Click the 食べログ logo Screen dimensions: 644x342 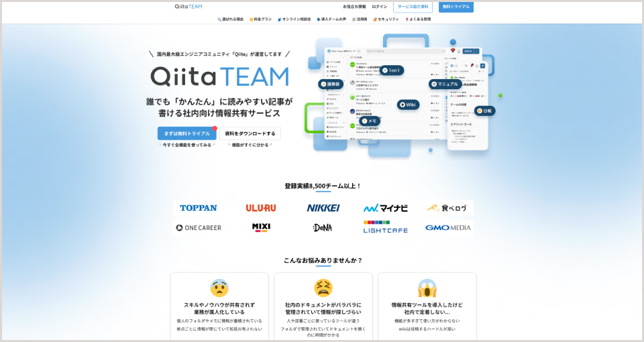[447, 208]
